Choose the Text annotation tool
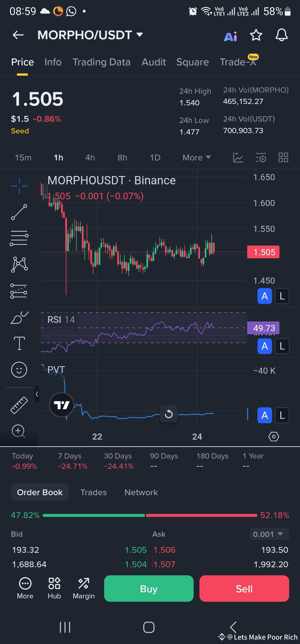This screenshot has height=644, width=300. click(x=19, y=343)
